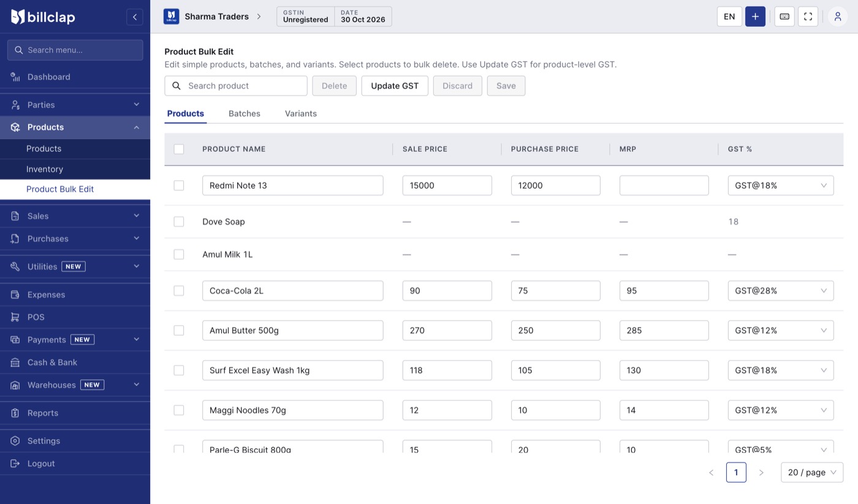Image resolution: width=858 pixels, height=504 pixels.
Task: Open GST dropdown for Coca-Cola 2L
Action: pyautogui.click(x=781, y=291)
